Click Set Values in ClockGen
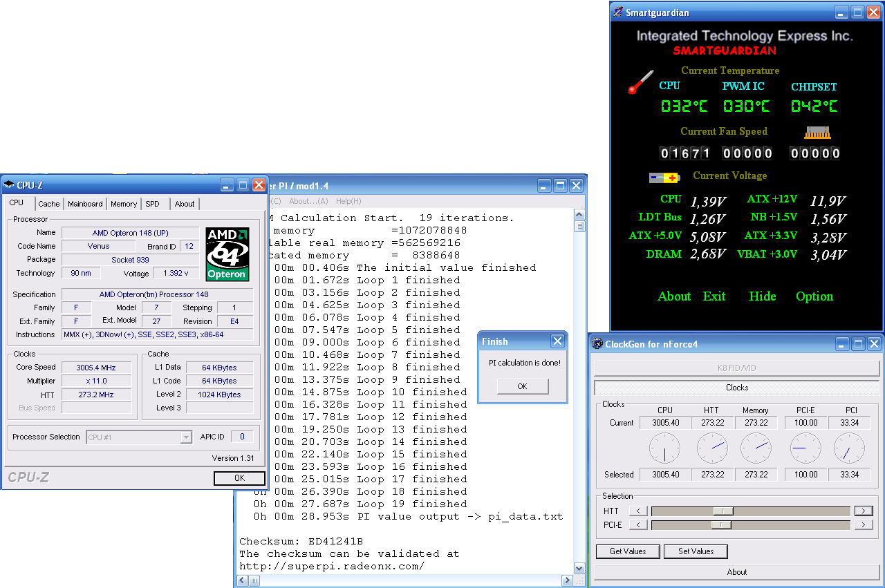This screenshot has width=885, height=588. pyautogui.click(x=696, y=551)
